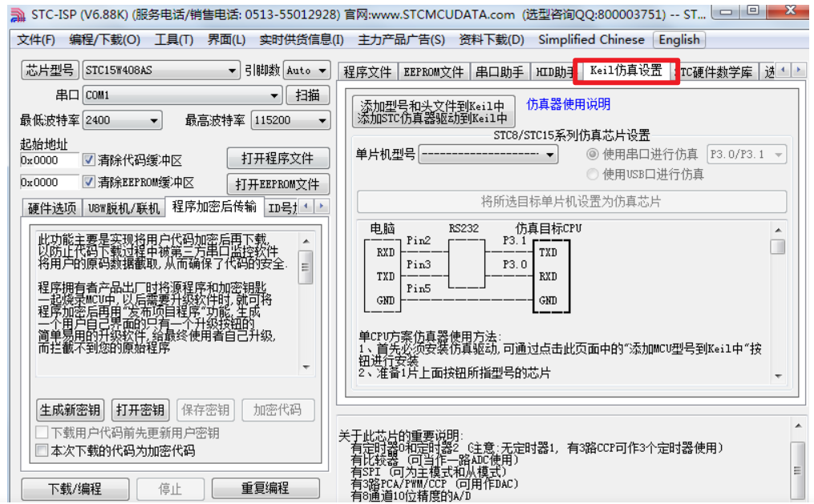Screen dimensions: 814x504
Task: Open the 界面(L) menu
Action: (226, 40)
